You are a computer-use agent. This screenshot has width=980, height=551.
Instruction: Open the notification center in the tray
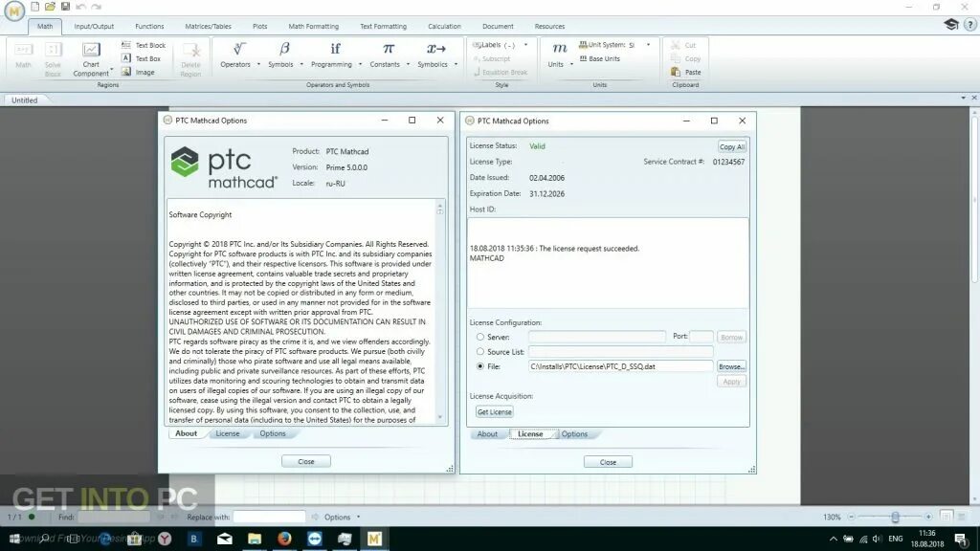961,539
